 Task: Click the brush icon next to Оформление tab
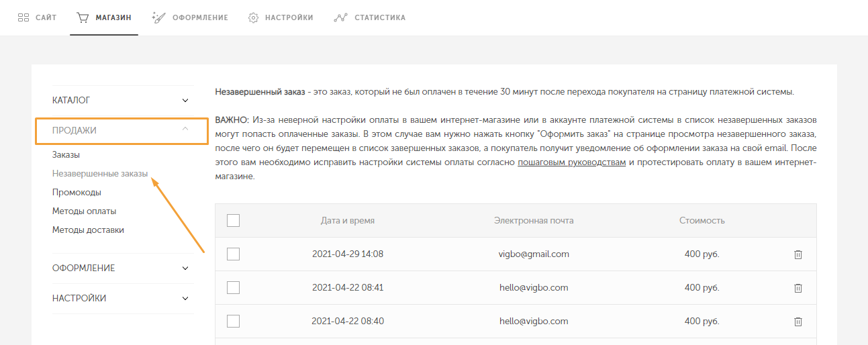[158, 17]
